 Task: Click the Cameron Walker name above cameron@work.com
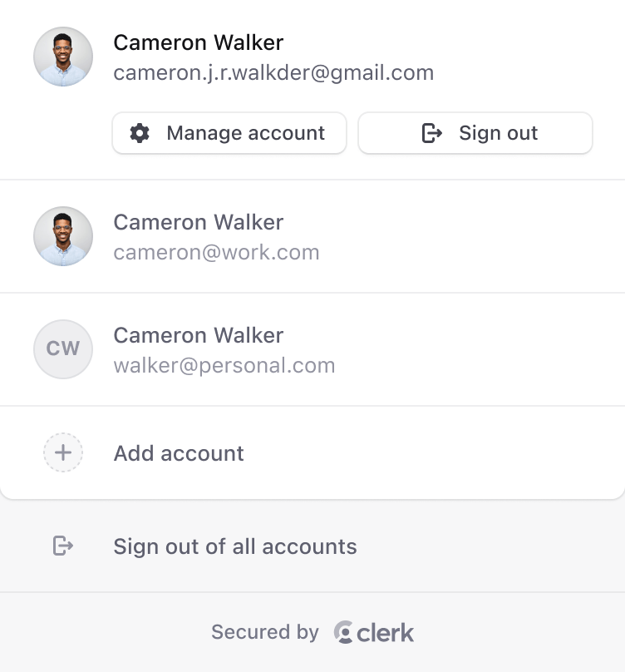(199, 222)
